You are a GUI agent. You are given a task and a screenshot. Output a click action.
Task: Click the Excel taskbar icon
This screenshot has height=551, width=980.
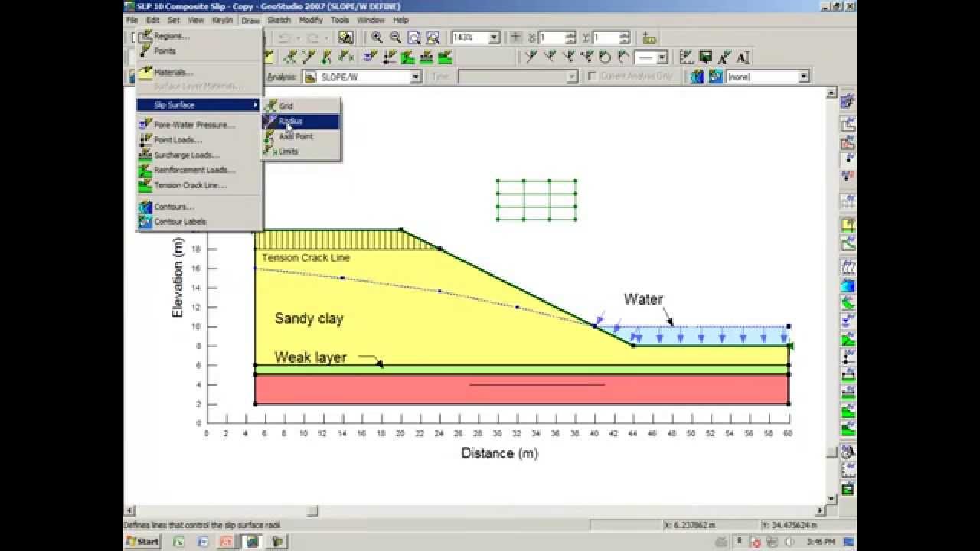click(x=178, y=541)
